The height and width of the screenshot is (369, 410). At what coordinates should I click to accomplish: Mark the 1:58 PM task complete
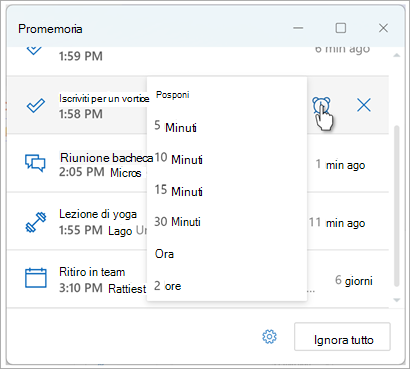point(36,106)
